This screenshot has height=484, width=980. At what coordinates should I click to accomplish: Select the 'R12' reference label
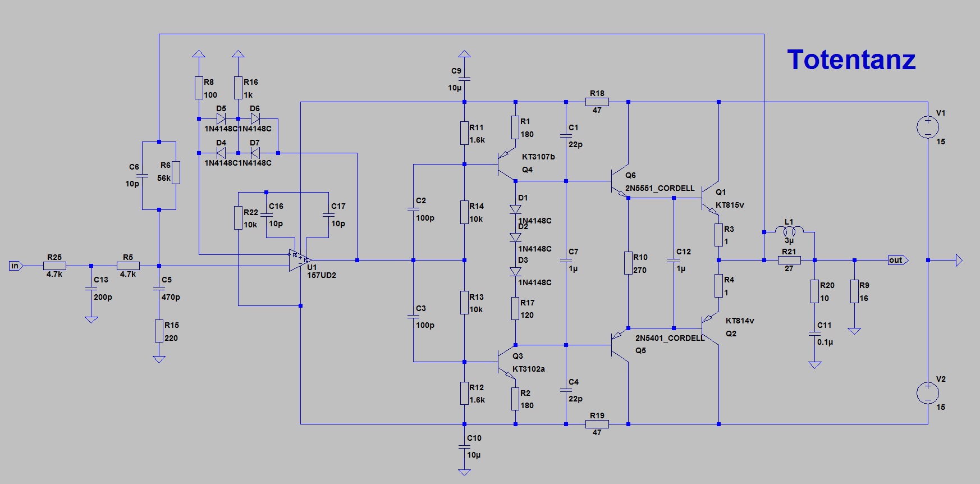[x=477, y=387]
